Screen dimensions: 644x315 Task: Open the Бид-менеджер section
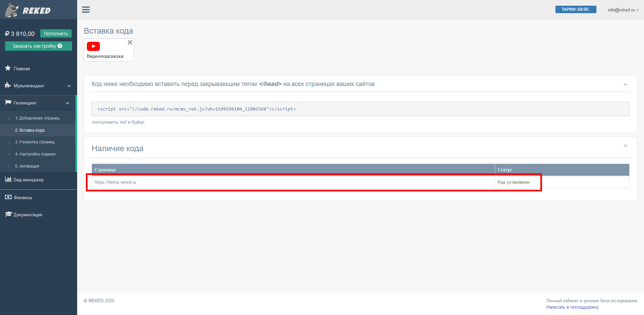coord(39,180)
